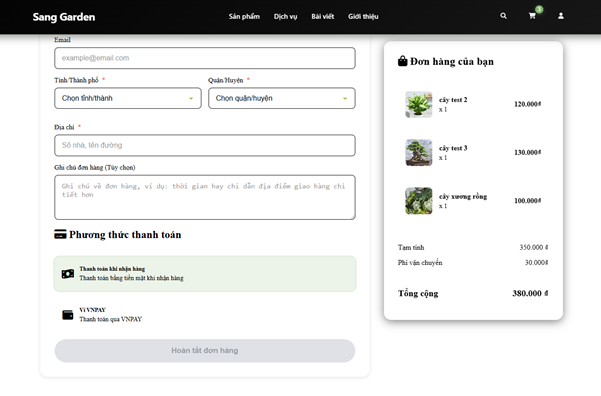Click the 100.000đ price
601x396 pixels.
[x=527, y=200]
